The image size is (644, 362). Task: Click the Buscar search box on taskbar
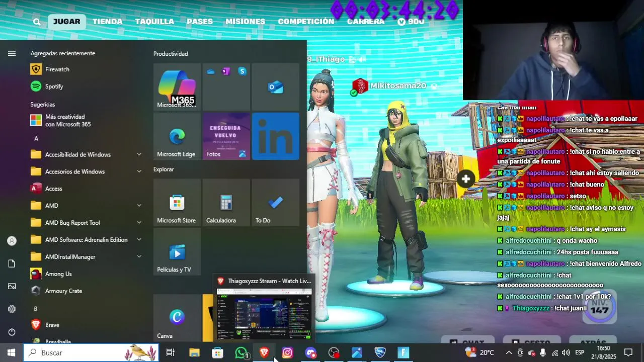(x=91, y=353)
